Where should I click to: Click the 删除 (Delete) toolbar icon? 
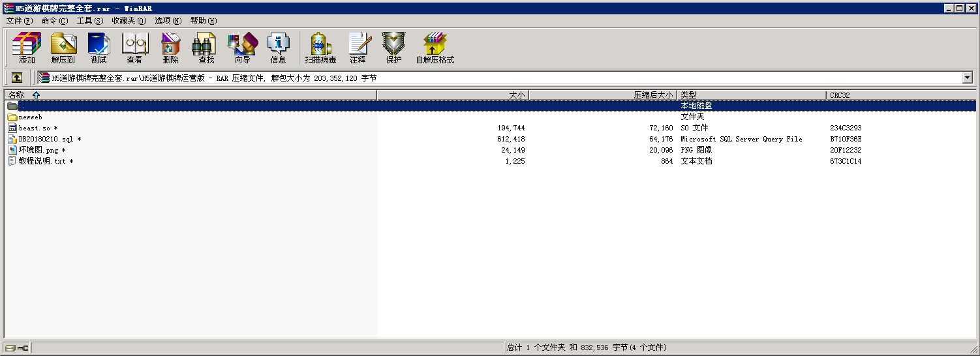click(x=170, y=48)
